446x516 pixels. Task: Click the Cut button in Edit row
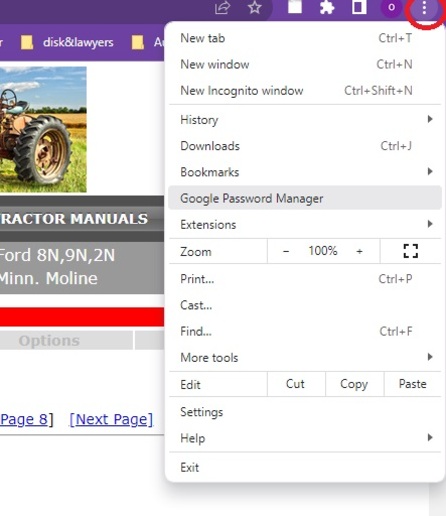coord(296,384)
